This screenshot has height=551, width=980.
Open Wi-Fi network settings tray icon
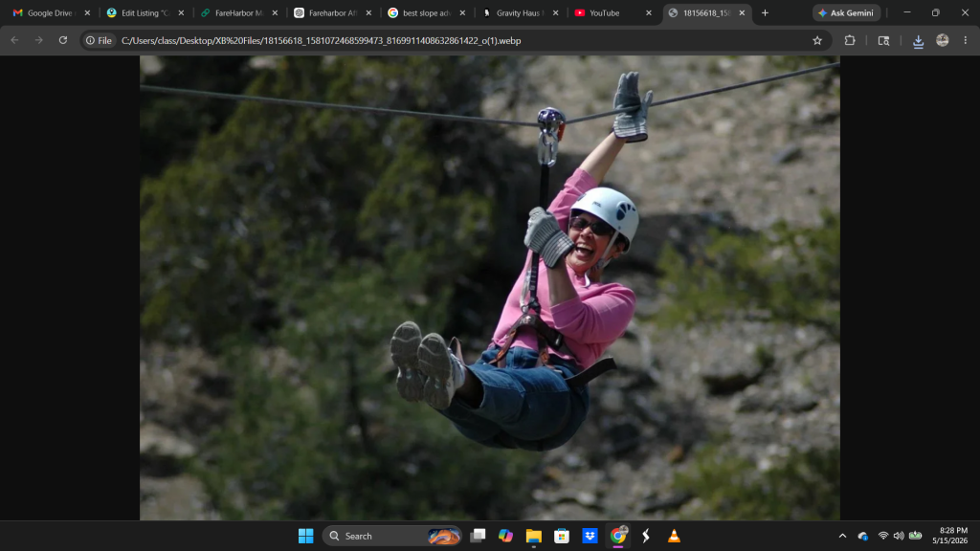883,536
